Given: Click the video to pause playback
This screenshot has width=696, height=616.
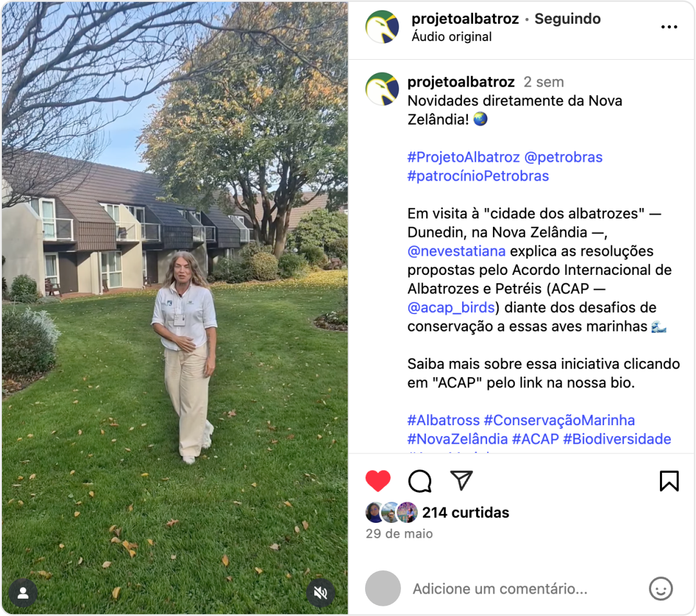Looking at the screenshot, I should 175,308.
